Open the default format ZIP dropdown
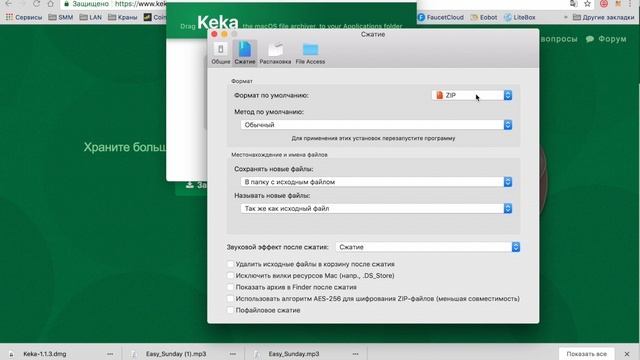The width and height of the screenshot is (640, 360). click(472, 95)
